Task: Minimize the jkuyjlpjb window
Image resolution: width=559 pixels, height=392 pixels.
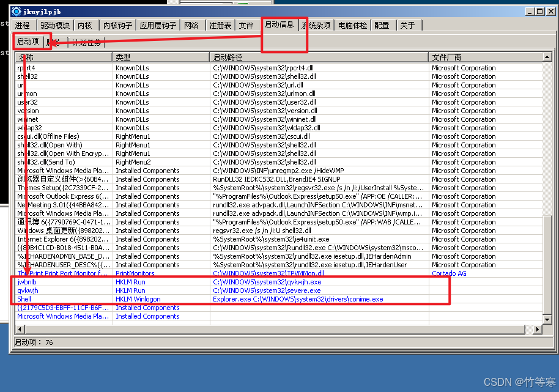Action: coord(530,11)
